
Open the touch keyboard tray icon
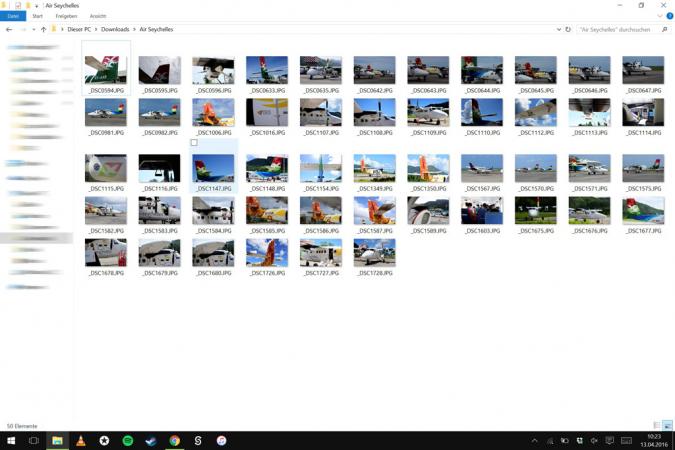click(x=626, y=441)
